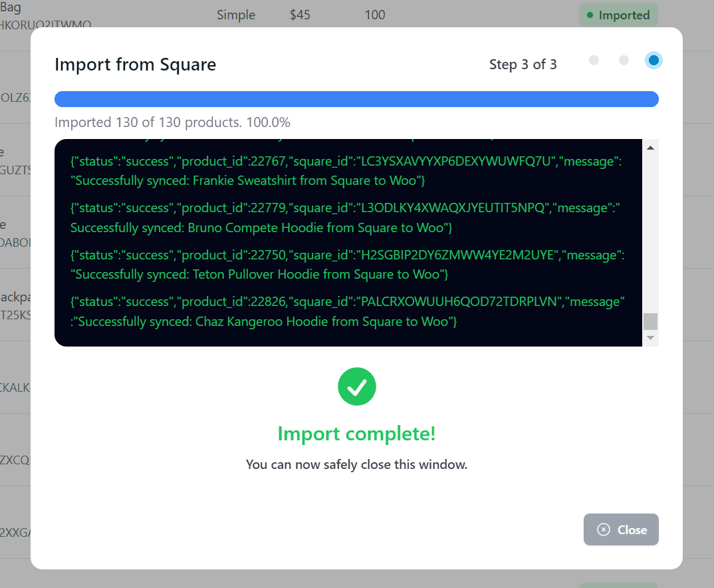Select the first step indicator dot
This screenshot has height=588, width=714.
pyautogui.click(x=594, y=60)
